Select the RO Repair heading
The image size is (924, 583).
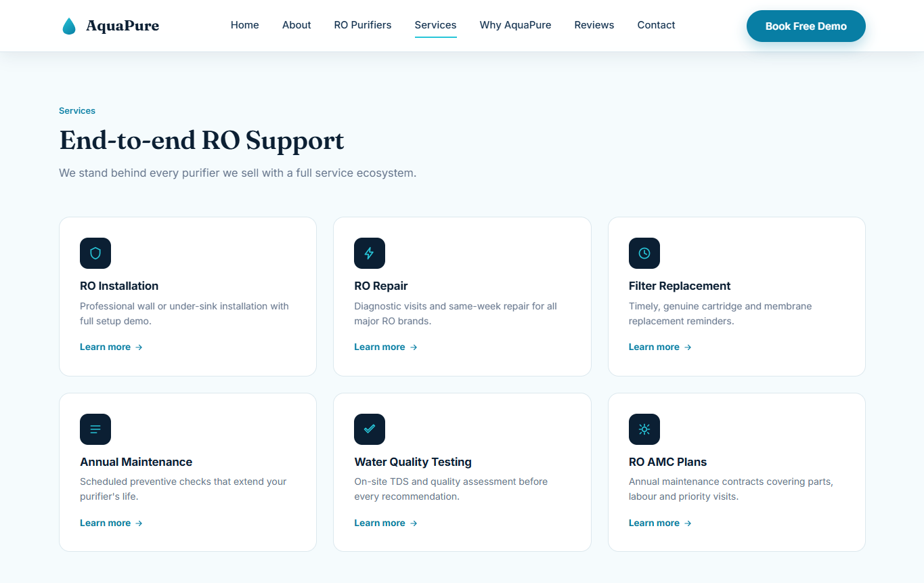[381, 286]
